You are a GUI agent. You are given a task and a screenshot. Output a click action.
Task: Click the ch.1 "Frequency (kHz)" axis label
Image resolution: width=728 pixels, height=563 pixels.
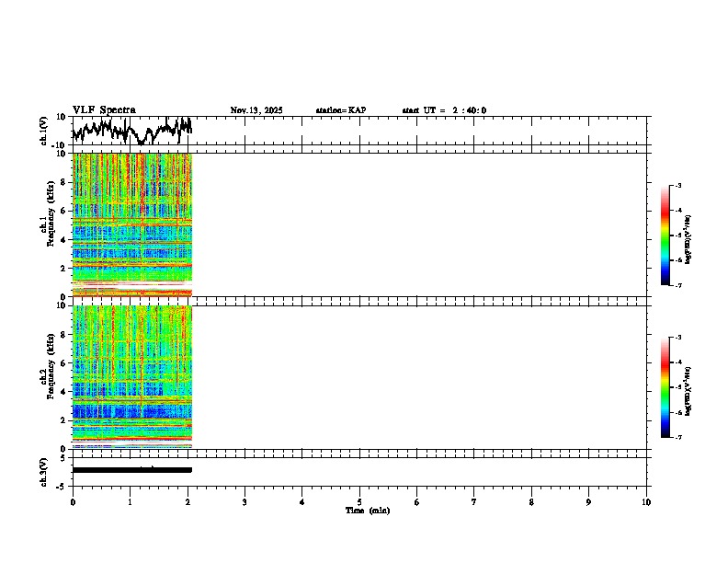(51, 214)
